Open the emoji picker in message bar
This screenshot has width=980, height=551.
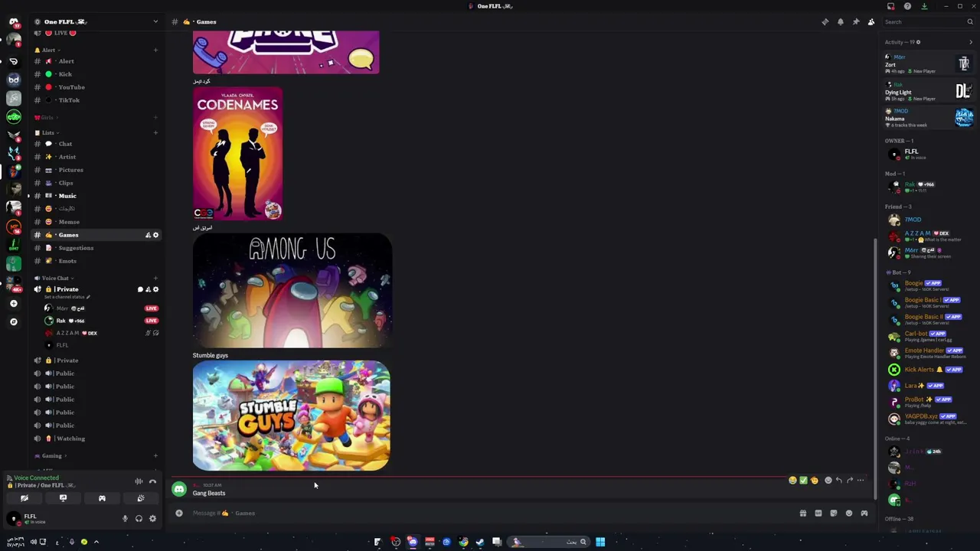tap(848, 513)
